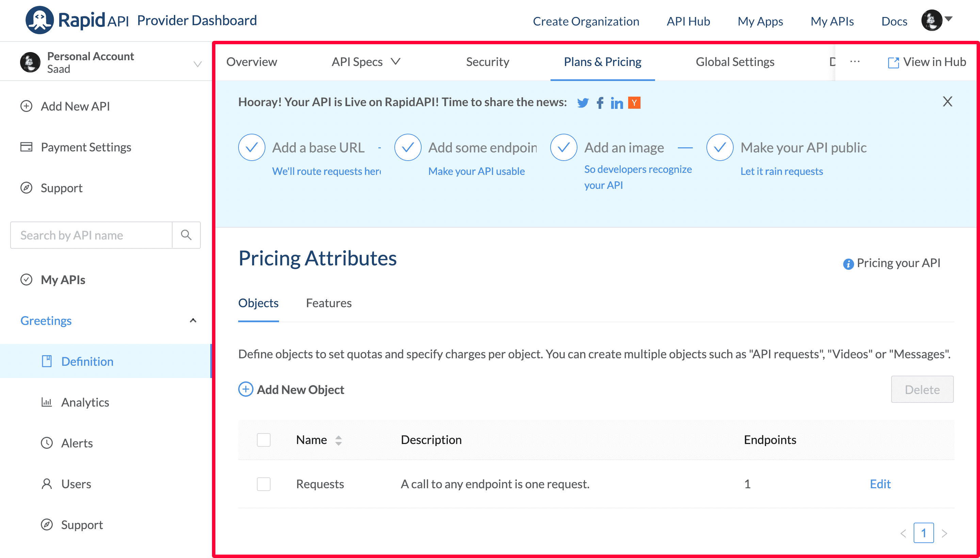
Task: Expand the Personal Account switcher chevron
Action: pos(197,64)
